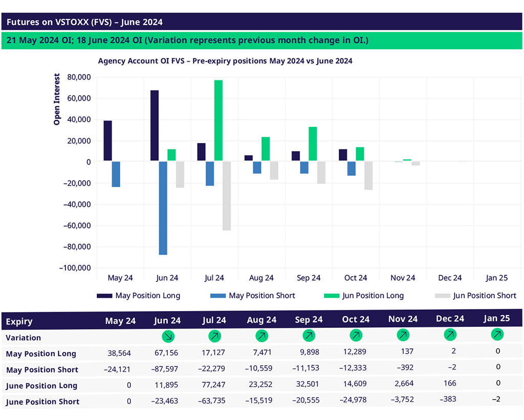Click the Jan 25 variation arrow icon

(x=497, y=335)
